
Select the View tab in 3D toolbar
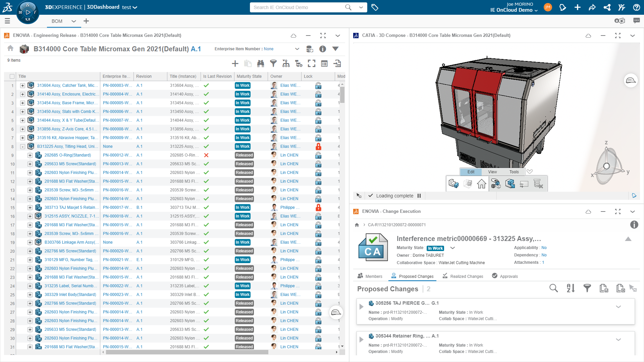coord(492,172)
